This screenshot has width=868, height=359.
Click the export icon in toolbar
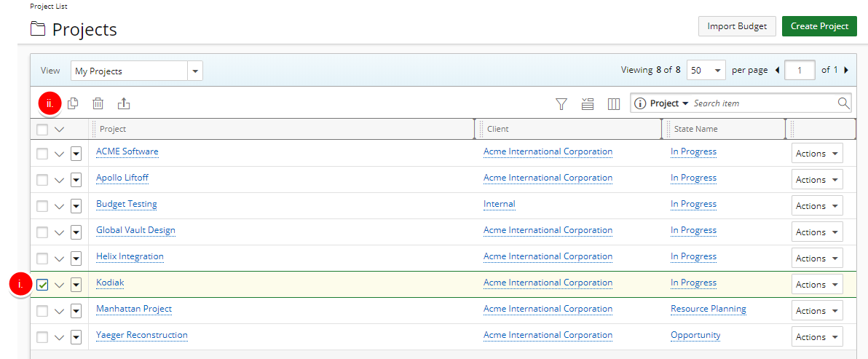[x=124, y=103]
